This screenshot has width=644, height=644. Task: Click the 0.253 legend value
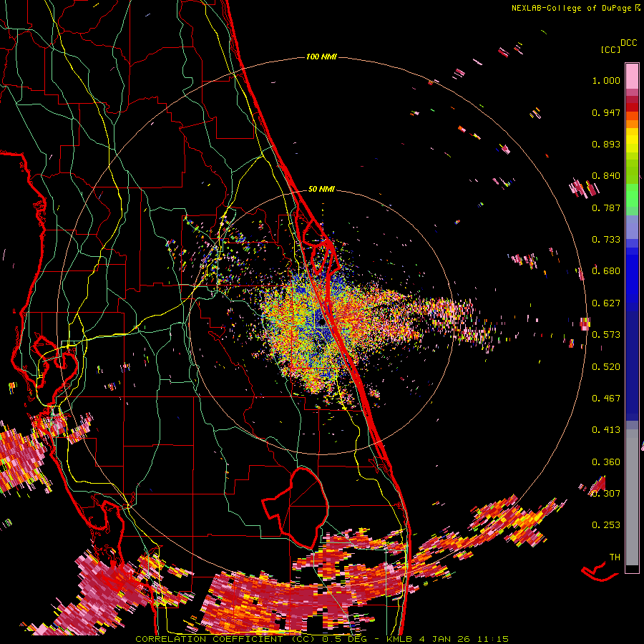tap(606, 525)
